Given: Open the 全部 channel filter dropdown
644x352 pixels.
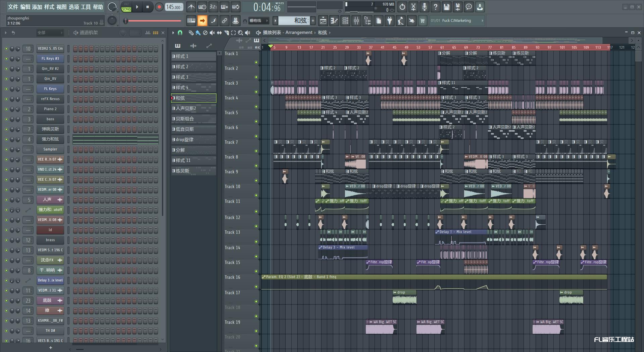Looking at the screenshot, I should coord(50,33).
